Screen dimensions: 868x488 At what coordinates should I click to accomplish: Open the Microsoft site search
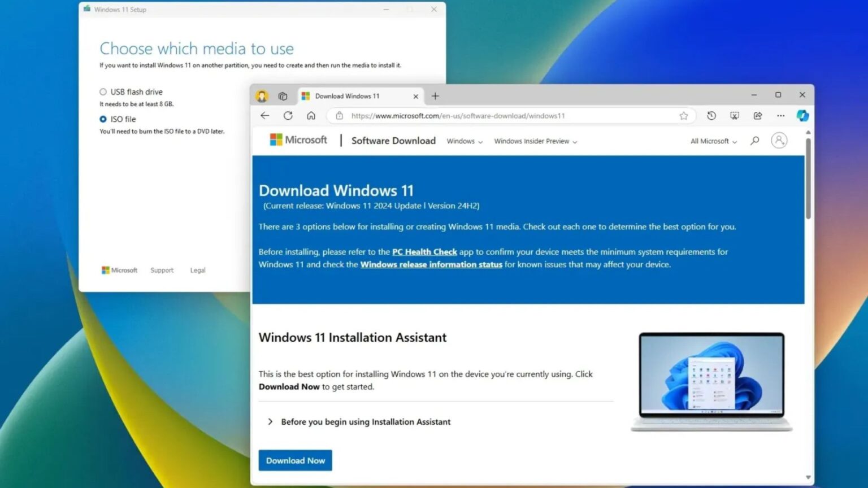coord(754,141)
